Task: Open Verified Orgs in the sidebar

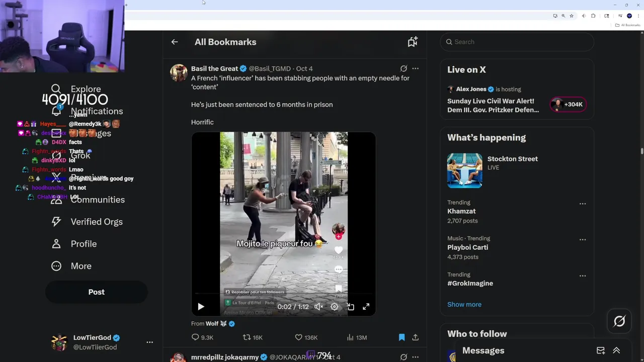Action: [x=87, y=222]
